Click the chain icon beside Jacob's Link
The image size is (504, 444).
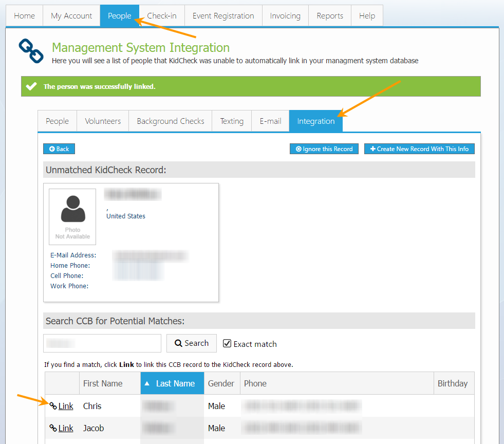(53, 428)
